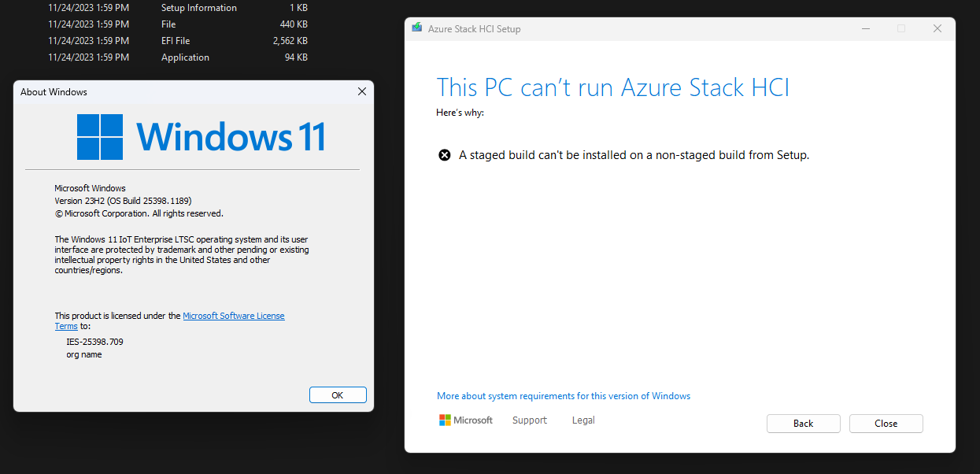The width and height of the screenshot is (980, 474).
Task: Click the About Windows title bar
Action: (181, 92)
